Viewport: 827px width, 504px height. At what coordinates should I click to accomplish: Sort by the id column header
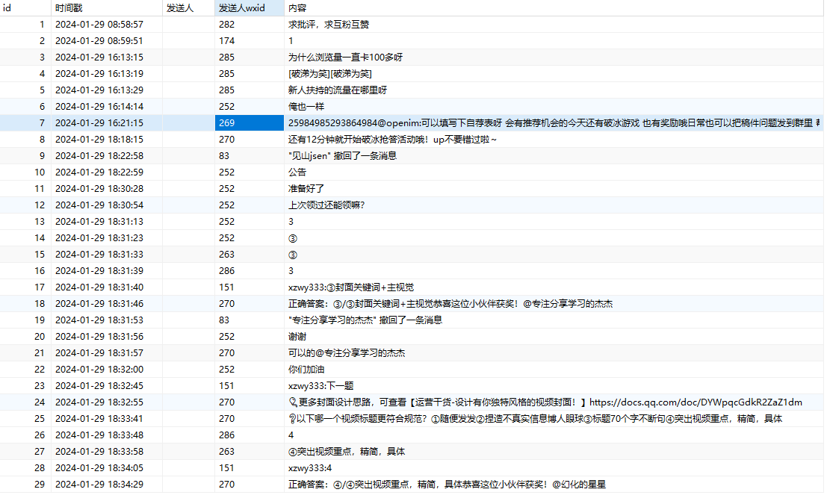25,8
